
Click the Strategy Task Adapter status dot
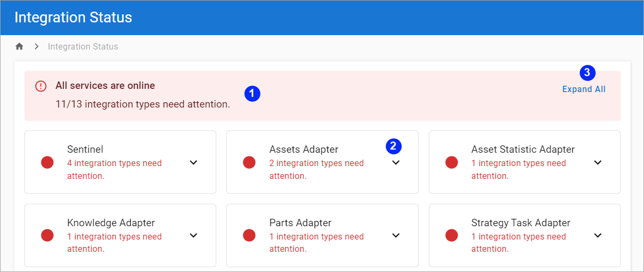click(x=452, y=235)
